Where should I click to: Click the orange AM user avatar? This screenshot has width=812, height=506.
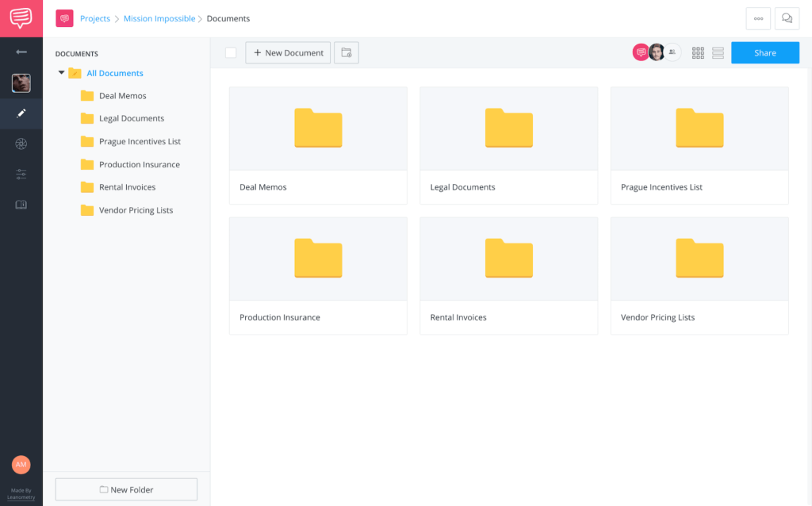point(21,465)
